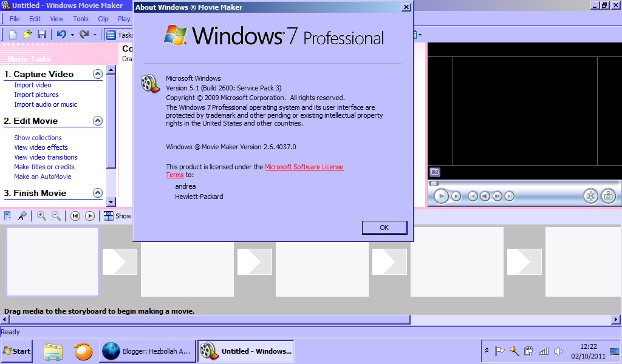
Task: Open the file explorer taskbar icon
Action: pyautogui.click(x=53, y=351)
